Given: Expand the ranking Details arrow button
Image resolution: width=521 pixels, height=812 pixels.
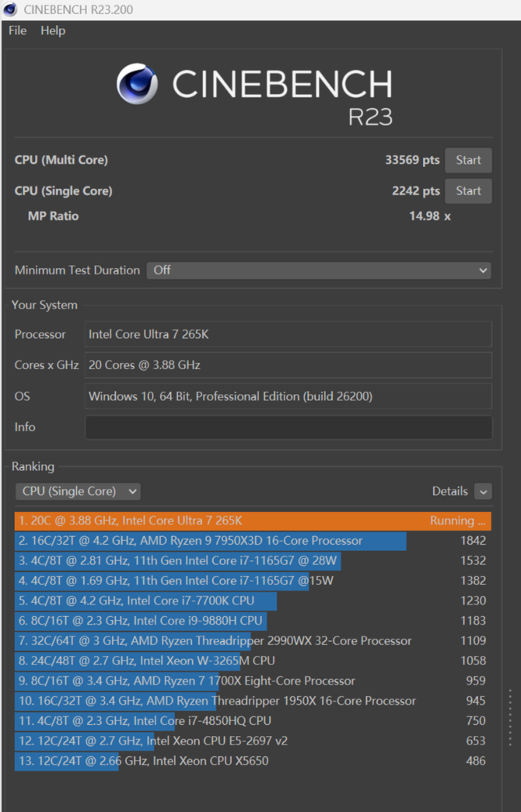Looking at the screenshot, I should coord(483,491).
